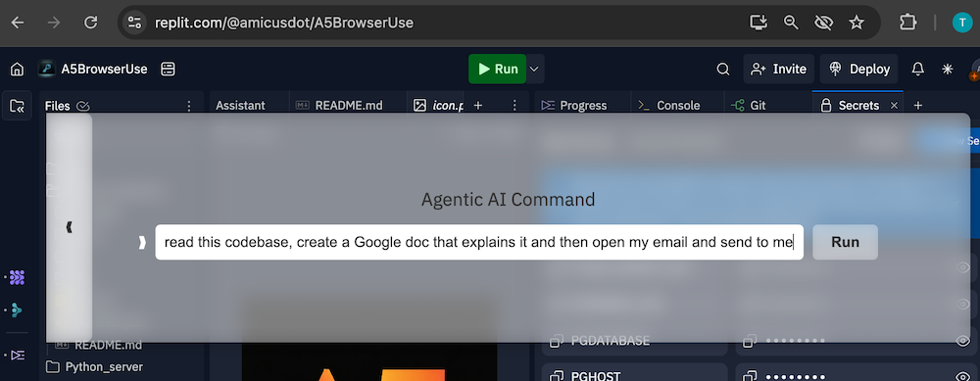This screenshot has width=980, height=381.
Task: Switch to the Console tab
Action: (668, 106)
